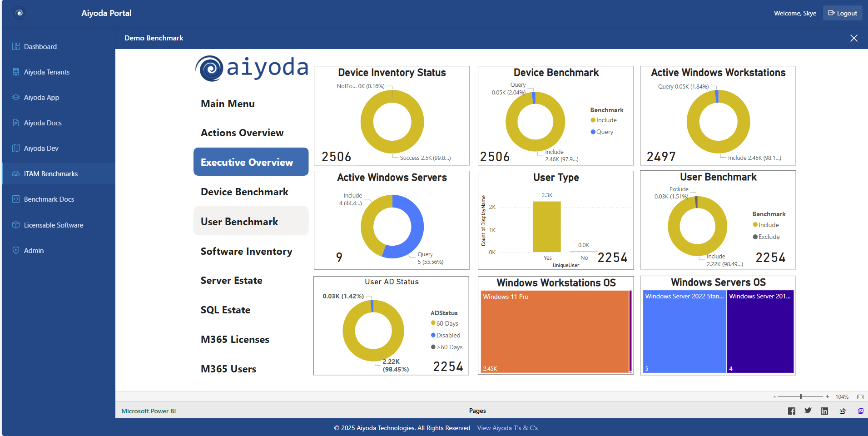Open the Admin shield icon
Viewport: 868px width, 436px height.
click(x=15, y=250)
